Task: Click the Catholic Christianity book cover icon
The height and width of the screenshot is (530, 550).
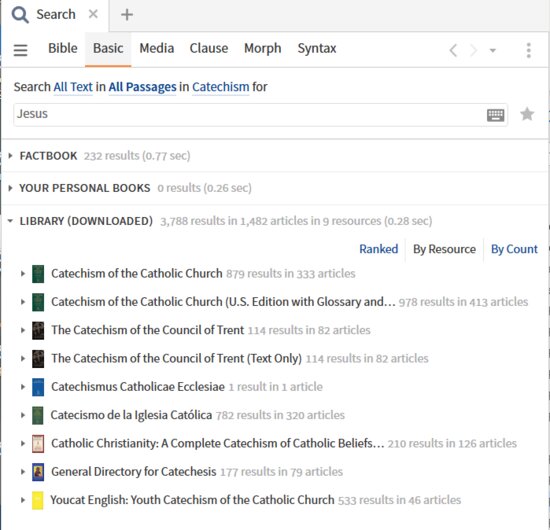Action: [x=38, y=443]
